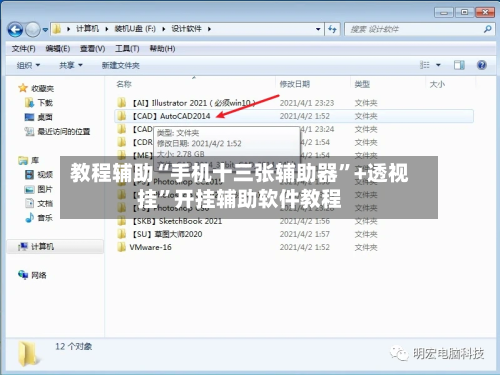The height and width of the screenshot is (375, 500).
Task: Sort by the 类型 column header
Action: (x=362, y=84)
